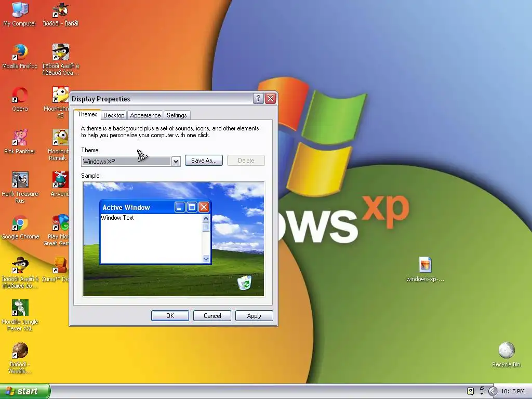
Task: Click the Recycle Bin icon in sample preview
Action: click(x=245, y=283)
